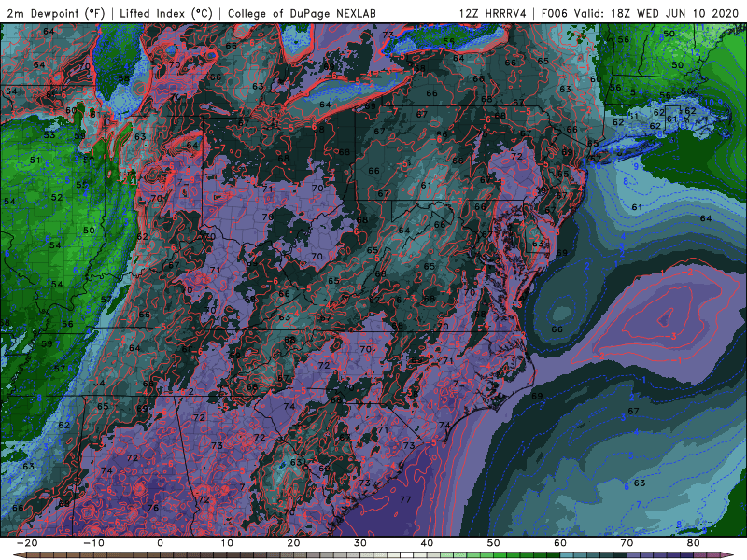The width and height of the screenshot is (747, 560).
Task: Click the 77 dewpoint value off the coast
Action: coord(405,499)
